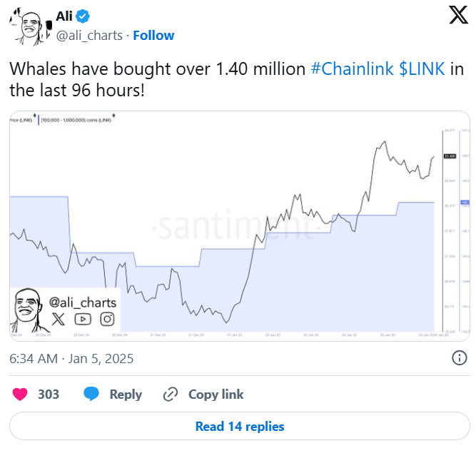The width and height of the screenshot is (476, 453).
Task: Click the X icon in chart watermark
Action: 58,319
